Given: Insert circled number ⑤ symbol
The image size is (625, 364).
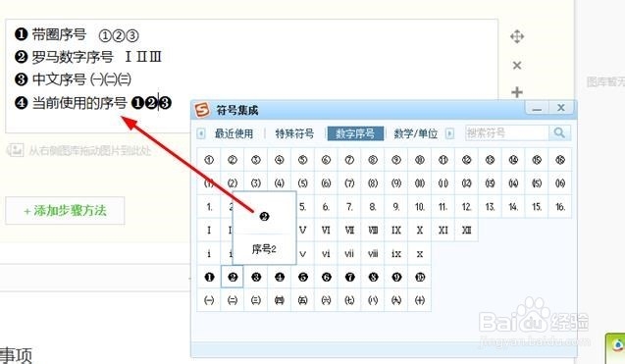Looking at the screenshot, I should [302, 160].
